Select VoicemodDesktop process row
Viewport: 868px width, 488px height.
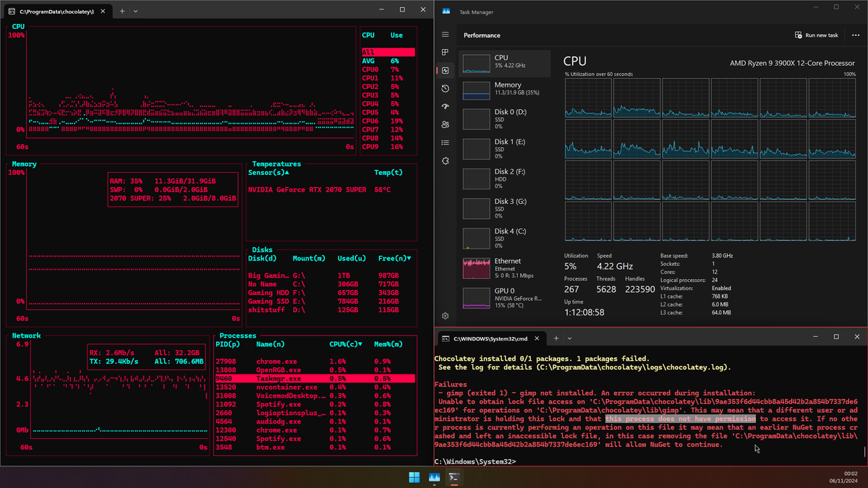coord(315,395)
